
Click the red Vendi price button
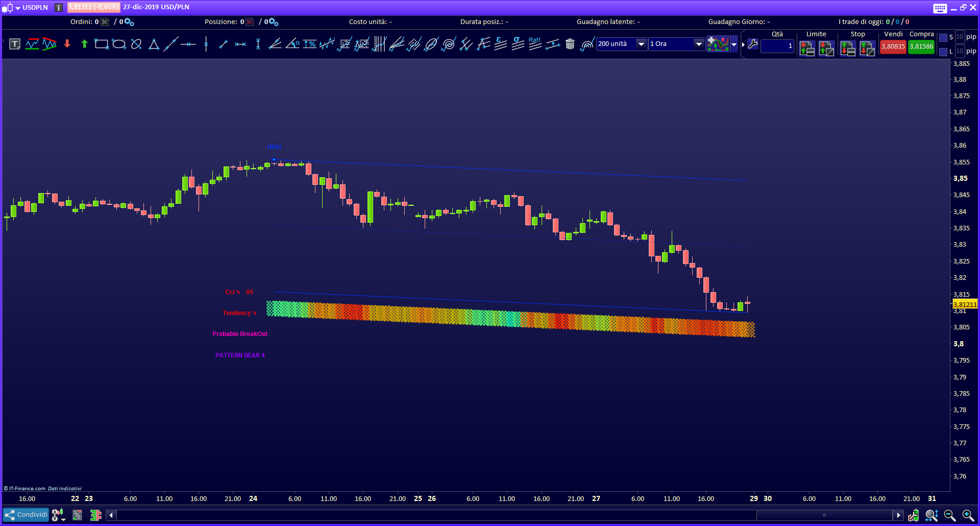[x=893, y=46]
